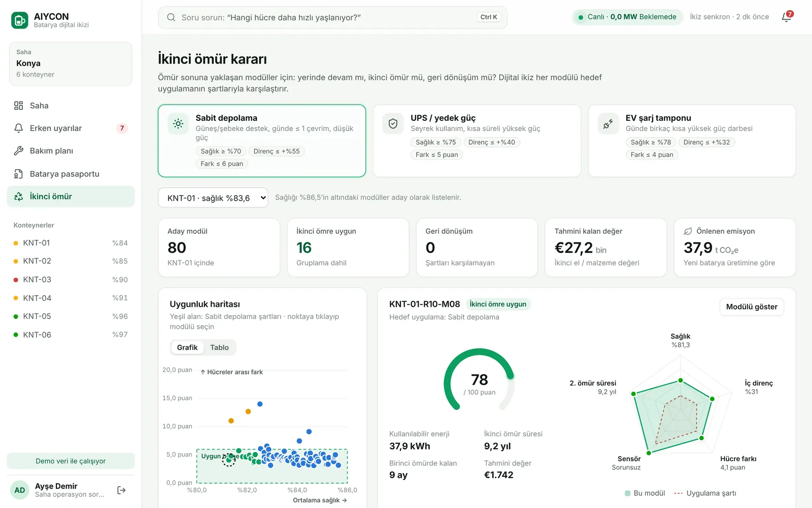Screen dimensions: 812x508
Task: Open the KNT-03 container in the sidebar
Action: pos(71,279)
